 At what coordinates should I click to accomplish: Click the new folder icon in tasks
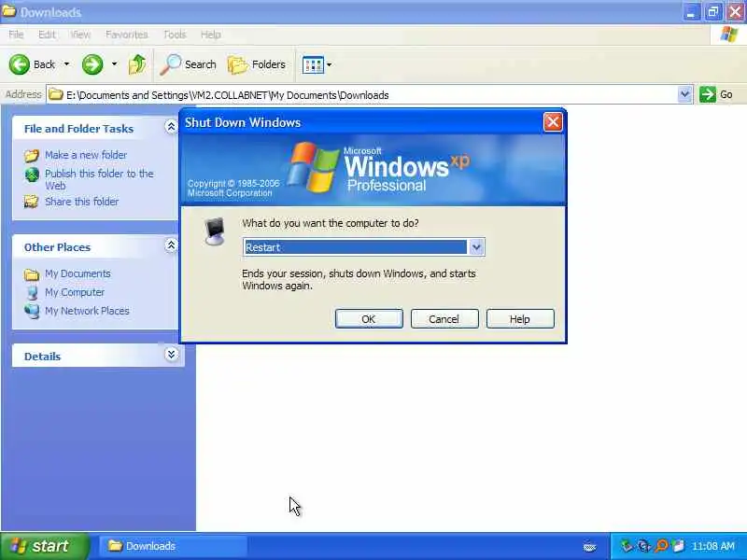point(32,155)
